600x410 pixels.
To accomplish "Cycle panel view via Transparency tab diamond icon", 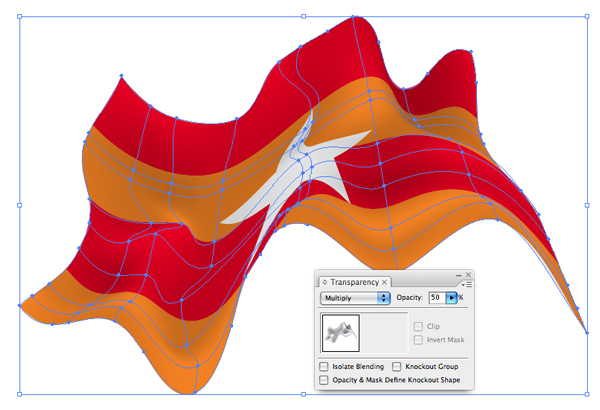I will (x=325, y=282).
